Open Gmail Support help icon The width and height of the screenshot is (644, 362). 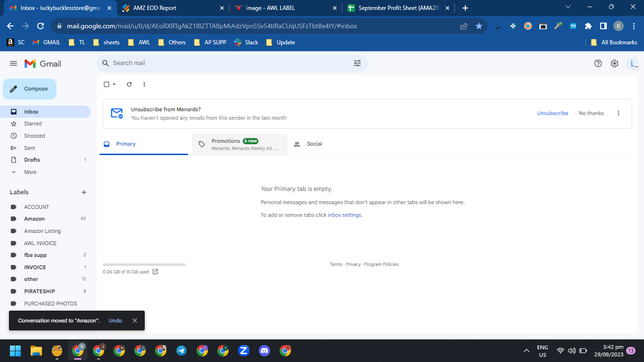click(x=598, y=64)
